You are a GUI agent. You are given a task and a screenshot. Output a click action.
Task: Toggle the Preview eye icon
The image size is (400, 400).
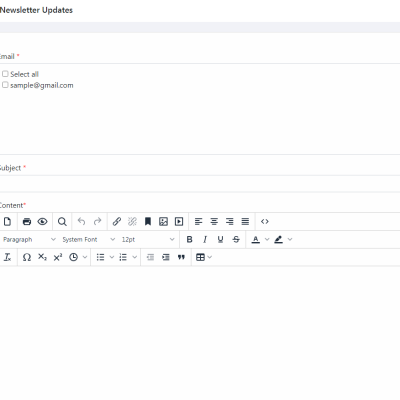tap(42, 221)
